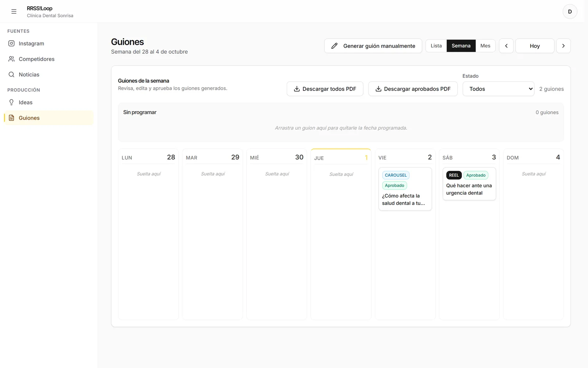
Task: Click the MAR 29 day header
Action: (212, 157)
